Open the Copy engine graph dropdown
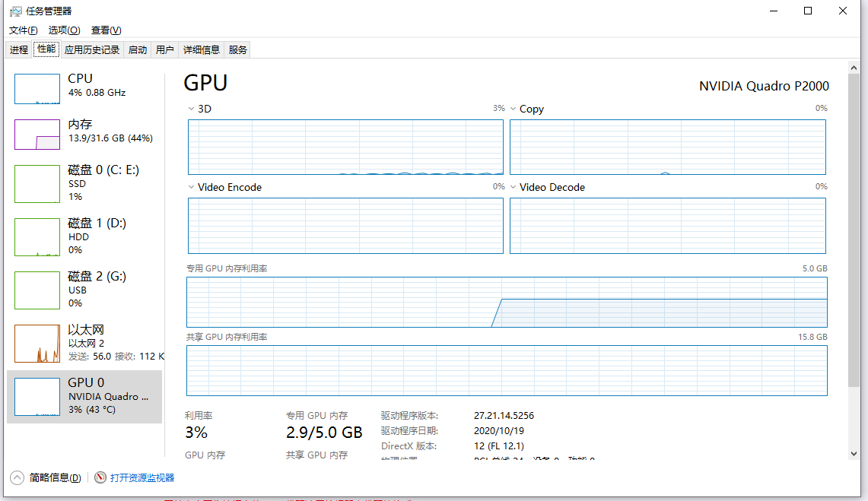Screen dimensions: 868x501 point(513,109)
